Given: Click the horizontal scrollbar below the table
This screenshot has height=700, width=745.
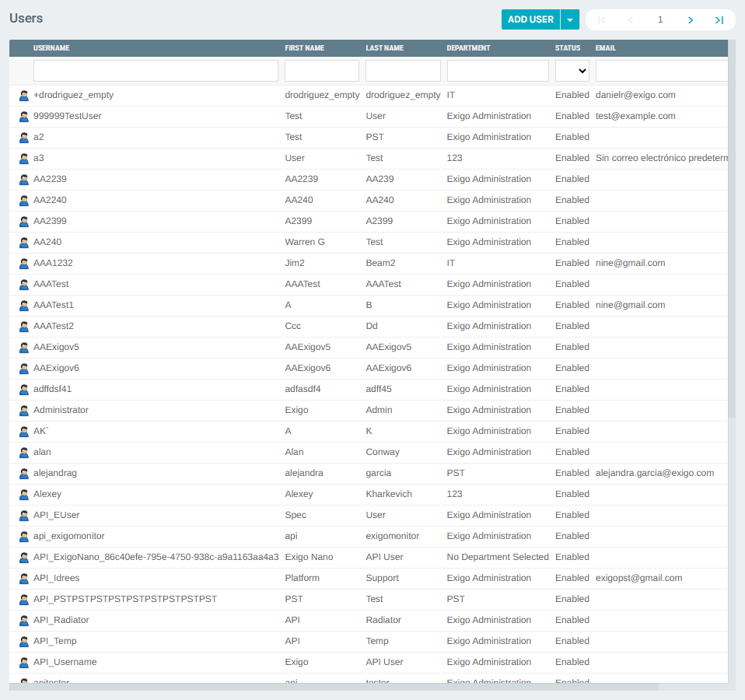Looking at the screenshot, I should (334, 687).
